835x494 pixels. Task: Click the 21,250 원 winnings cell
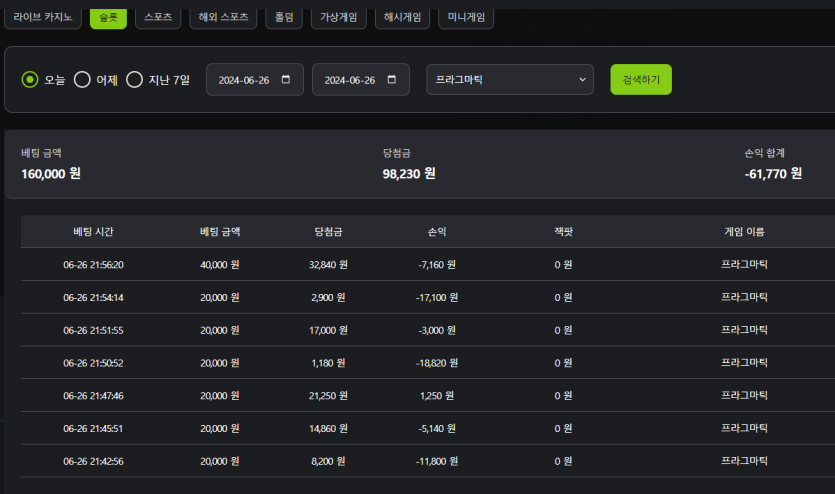coord(329,396)
